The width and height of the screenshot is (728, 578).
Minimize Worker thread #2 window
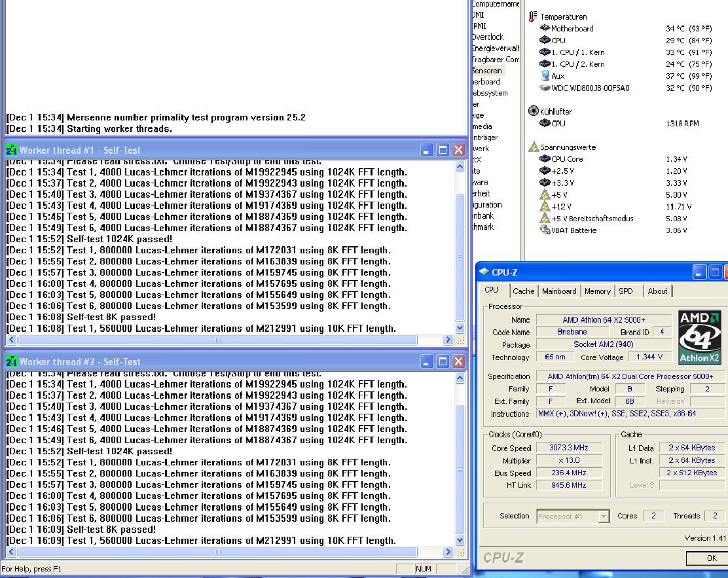427,361
